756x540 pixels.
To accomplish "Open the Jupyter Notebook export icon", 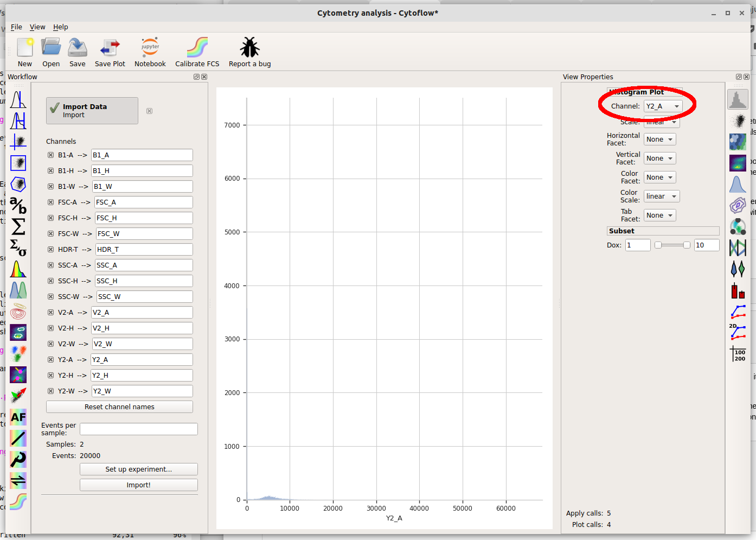I will pyautogui.click(x=150, y=48).
